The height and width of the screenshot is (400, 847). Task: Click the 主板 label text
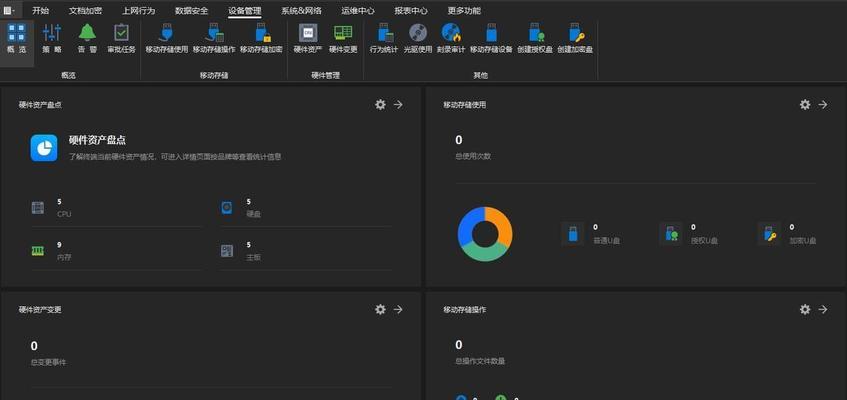tap(253, 257)
